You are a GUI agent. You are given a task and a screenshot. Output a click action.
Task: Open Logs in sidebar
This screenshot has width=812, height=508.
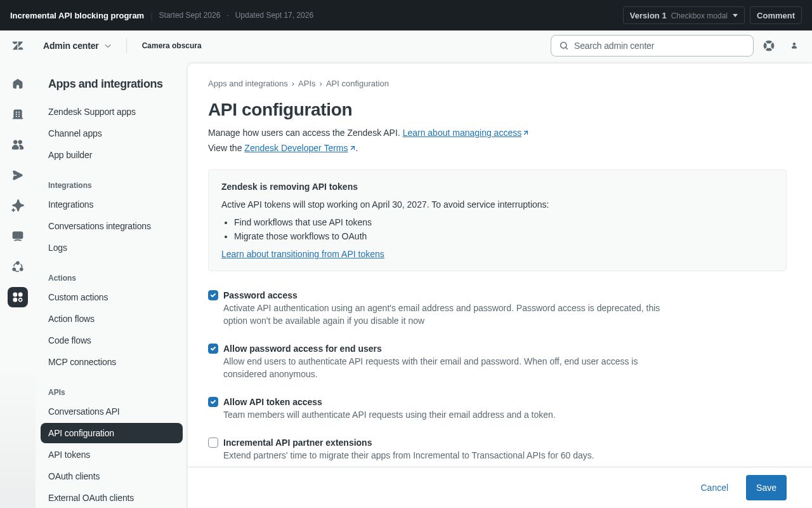(112, 248)
